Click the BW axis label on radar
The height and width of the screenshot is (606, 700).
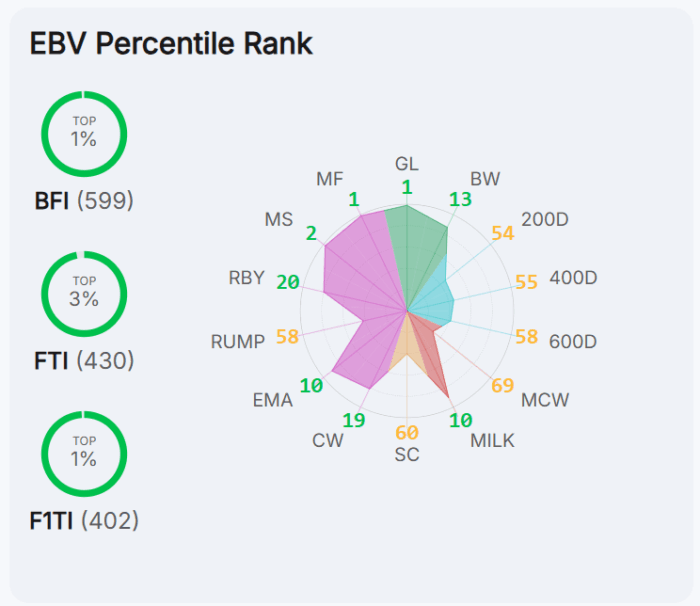(x=485, y=179)
